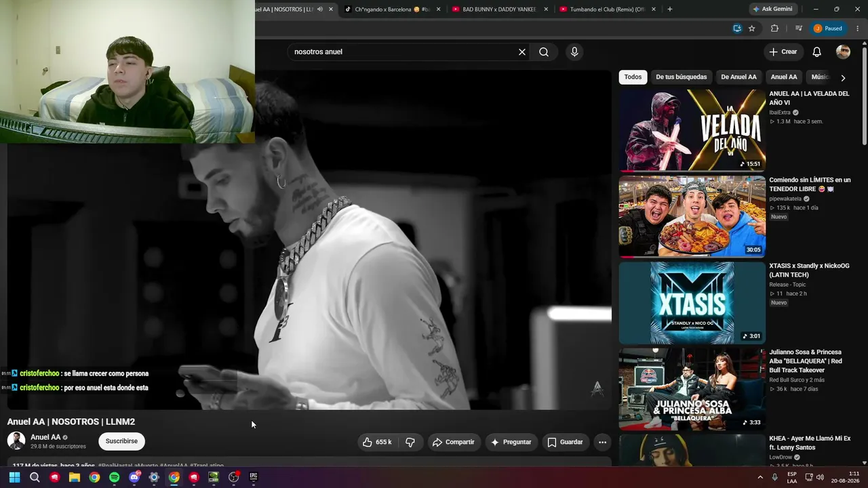Close the BAD BUNNY x DADDY YANKEE tab
868x488 pixels.
(546, 9)
